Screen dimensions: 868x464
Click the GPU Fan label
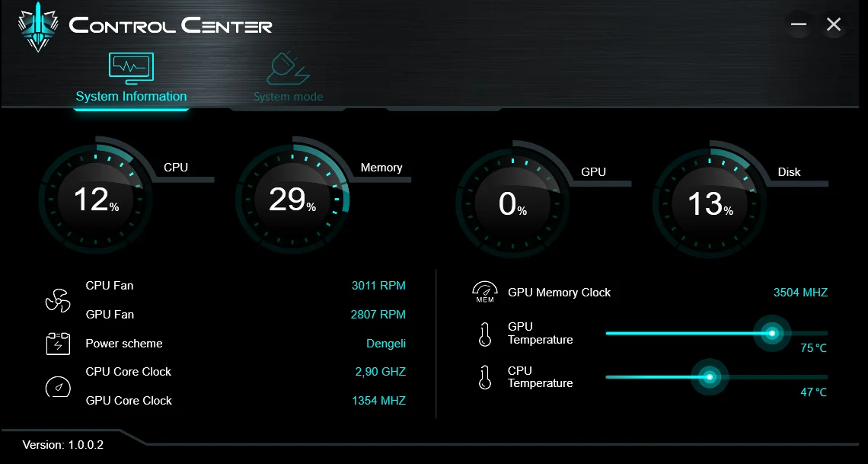coord(110,315)
